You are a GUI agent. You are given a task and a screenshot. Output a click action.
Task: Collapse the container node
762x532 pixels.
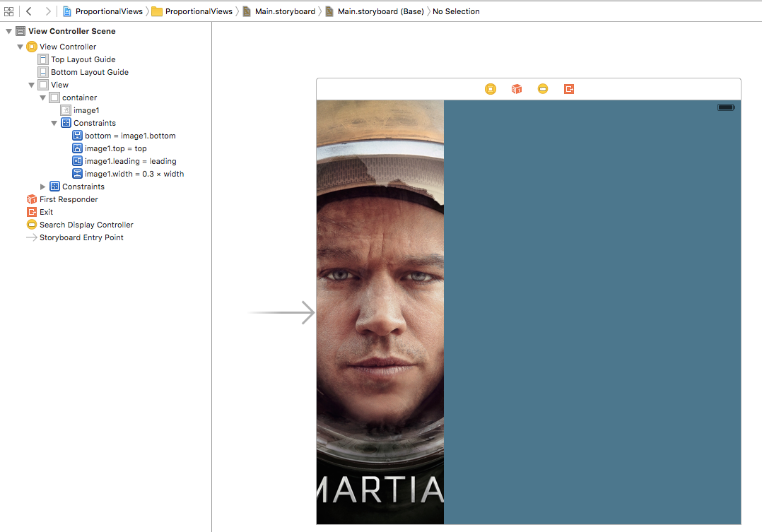click(x=42, y=97)
